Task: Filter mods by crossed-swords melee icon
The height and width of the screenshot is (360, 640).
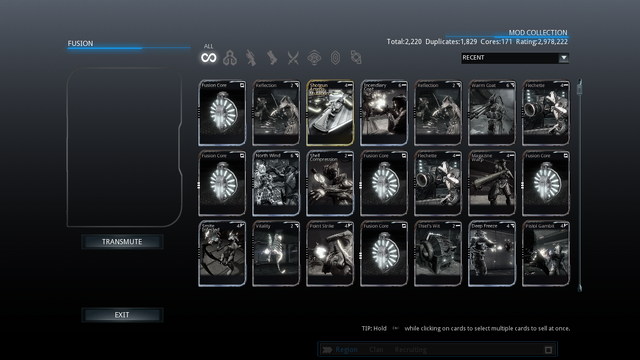Action: point(293,58)
